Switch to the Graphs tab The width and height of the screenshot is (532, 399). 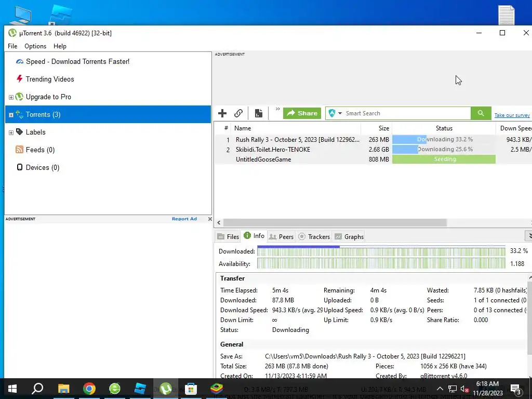(x=349, y=236)
